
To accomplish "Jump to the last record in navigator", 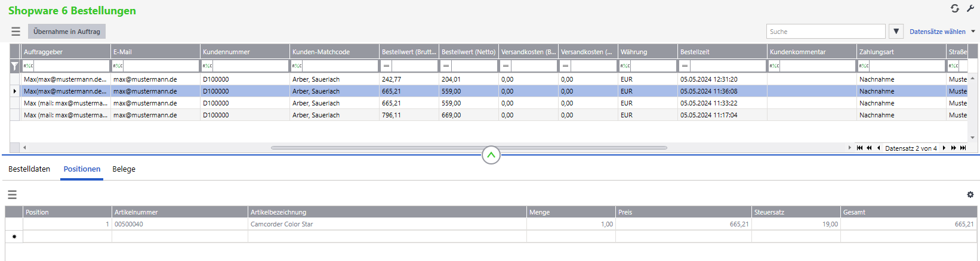I will (963, 148).
